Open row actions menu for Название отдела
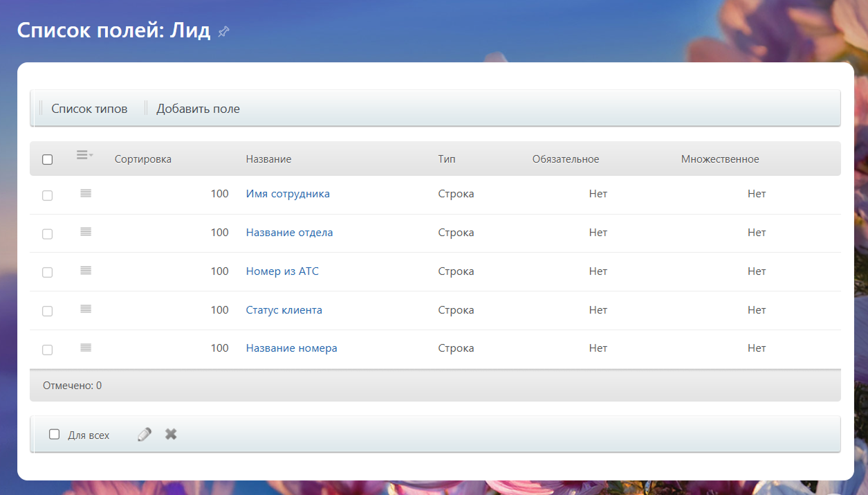The height and width of the screenshot is (495, 868). pyautogui.click(x=86, y=233)
